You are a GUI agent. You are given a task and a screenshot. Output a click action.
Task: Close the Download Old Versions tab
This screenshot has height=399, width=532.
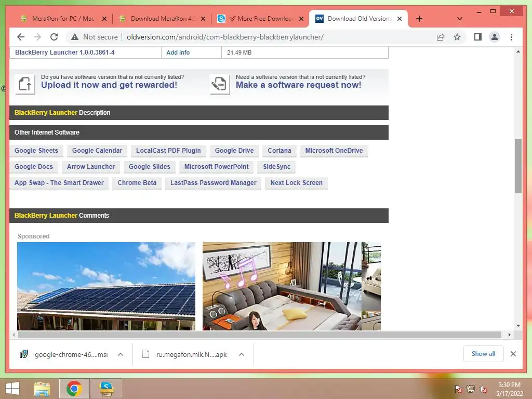(400, 19)
